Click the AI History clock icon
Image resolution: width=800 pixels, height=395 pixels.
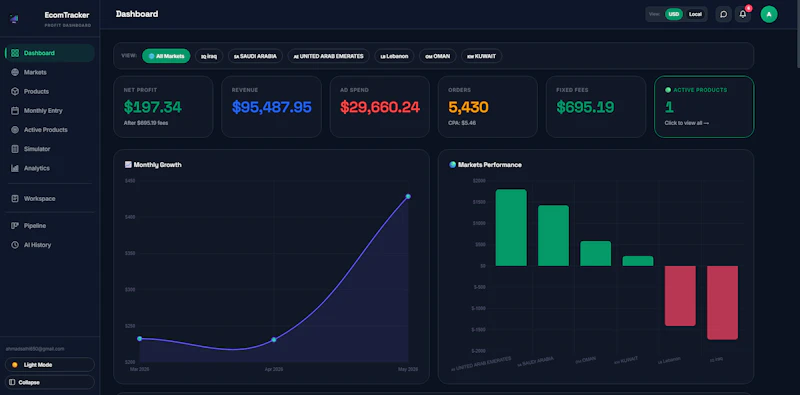(x=15, y=245)
